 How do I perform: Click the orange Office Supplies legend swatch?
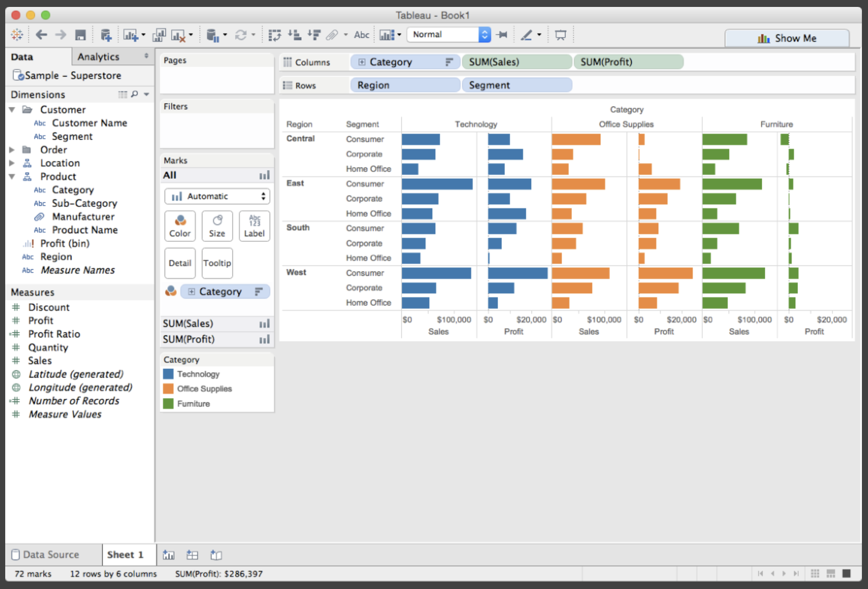[168, 388]
